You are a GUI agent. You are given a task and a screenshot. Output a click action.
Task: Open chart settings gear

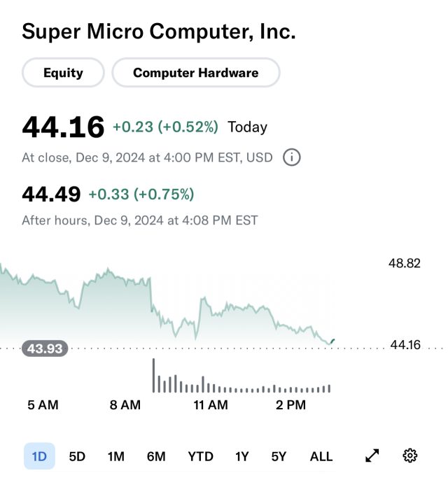coord(410,456)
